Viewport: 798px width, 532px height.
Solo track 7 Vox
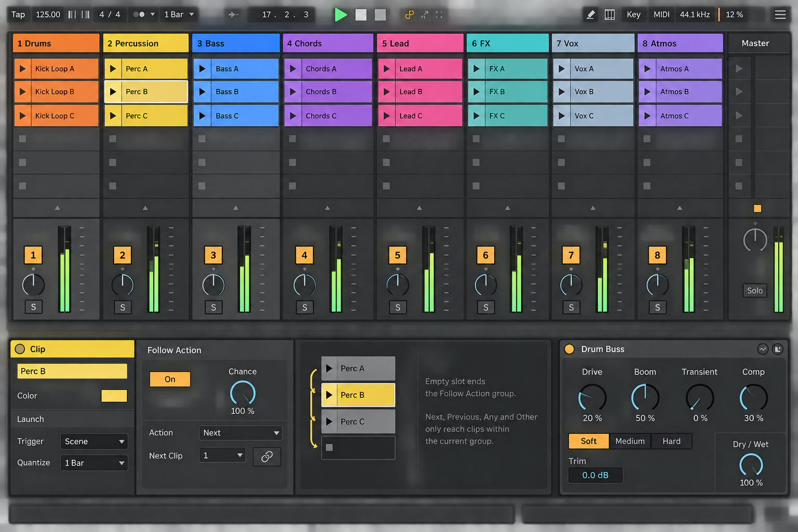click(x=571, y=307)
